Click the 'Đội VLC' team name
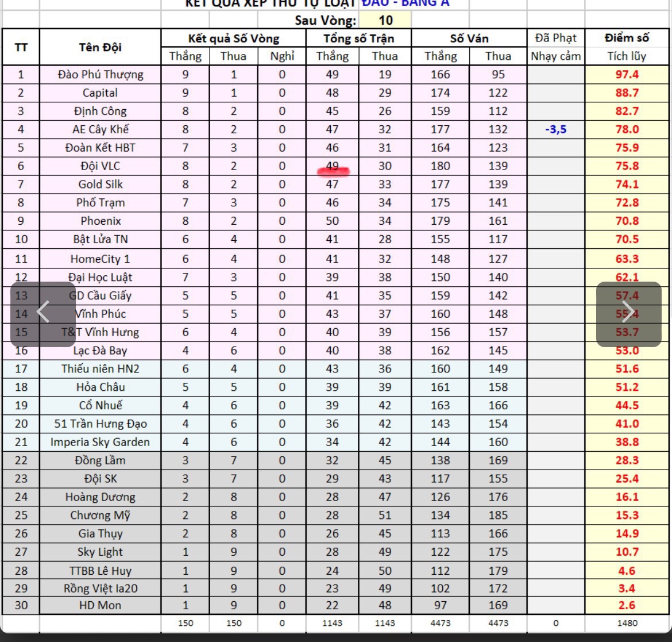 [101, 166]
